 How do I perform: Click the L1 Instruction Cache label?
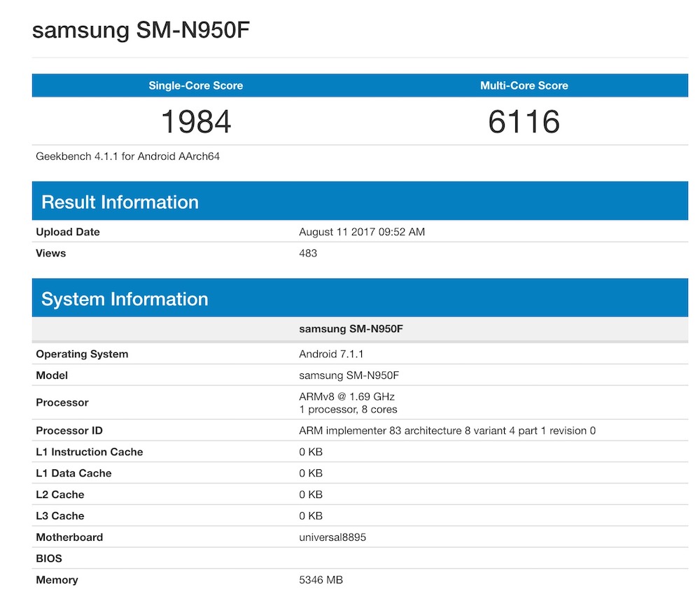90,452
